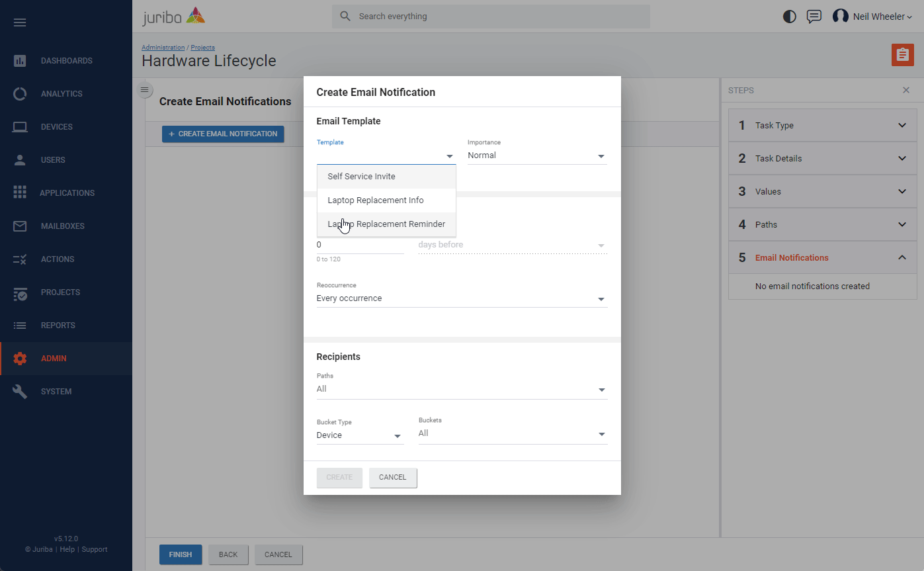Viewport: 924px width, 571px height.
Task: Click the No email notifications created text
Action: (812, 287)
